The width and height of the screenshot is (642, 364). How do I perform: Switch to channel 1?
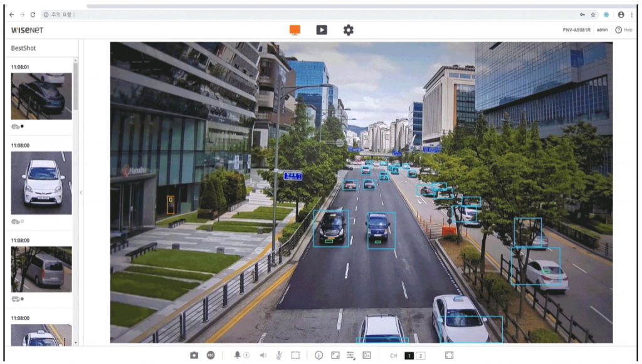409,356
